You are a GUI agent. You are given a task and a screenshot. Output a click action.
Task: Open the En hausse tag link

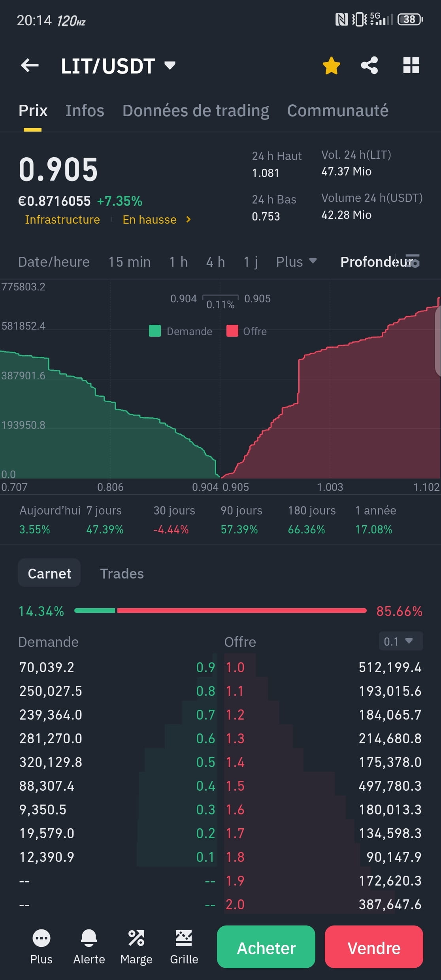(x=149, y=220)
